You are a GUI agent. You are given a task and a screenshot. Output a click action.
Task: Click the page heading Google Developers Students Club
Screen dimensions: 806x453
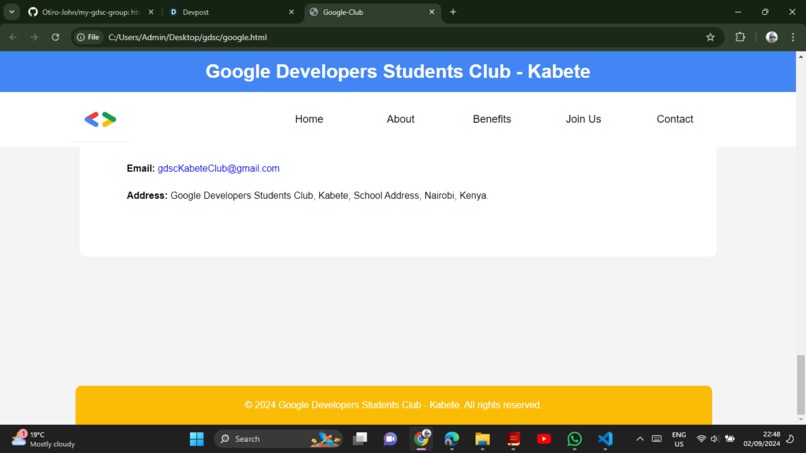point(398,71)
